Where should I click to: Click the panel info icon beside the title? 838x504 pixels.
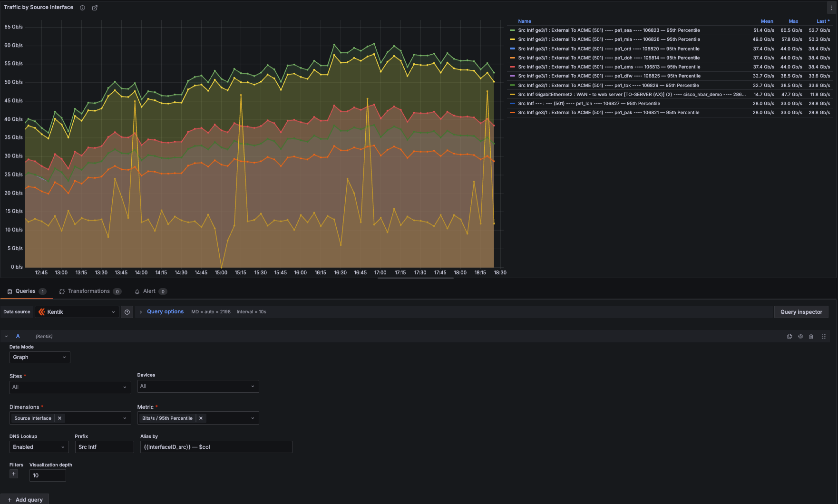pyautogui.click(x=82, y=8)
